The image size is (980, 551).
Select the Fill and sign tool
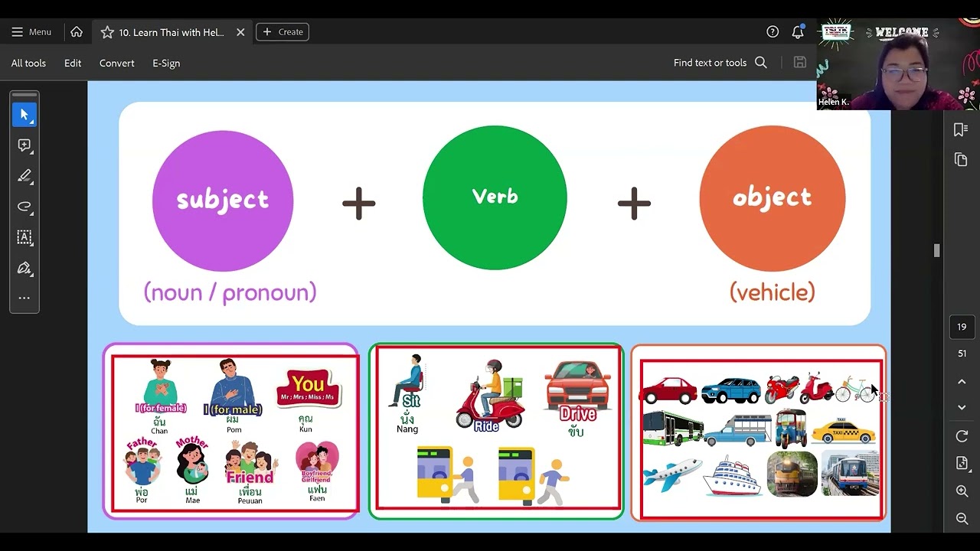coord(24,268)
